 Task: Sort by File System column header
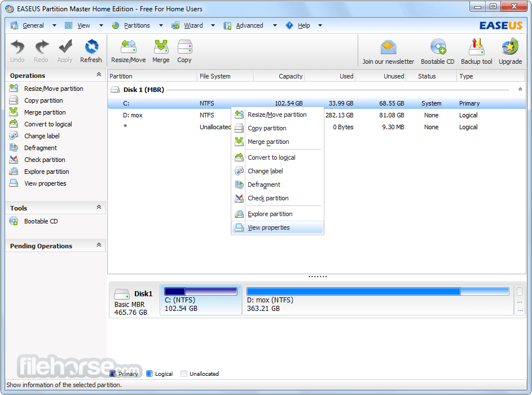click(x=225, y=76)
